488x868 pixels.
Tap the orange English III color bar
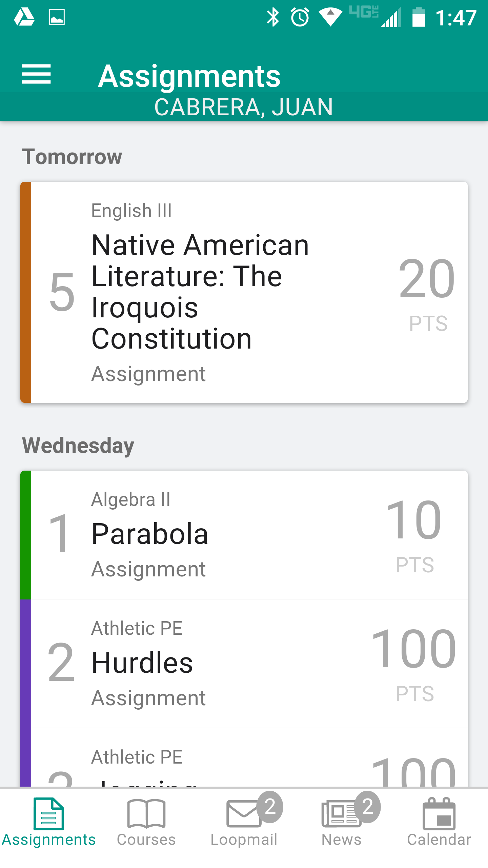(26, 292)
